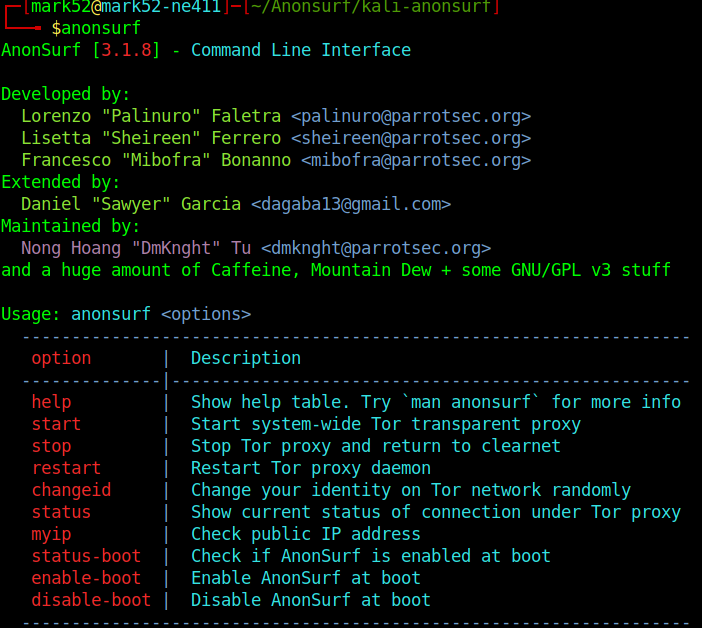This screenshot has width=702, height=628.
Task: Click description 'Disable AnonSurf at boot'
Action: [x=311, y=600]
